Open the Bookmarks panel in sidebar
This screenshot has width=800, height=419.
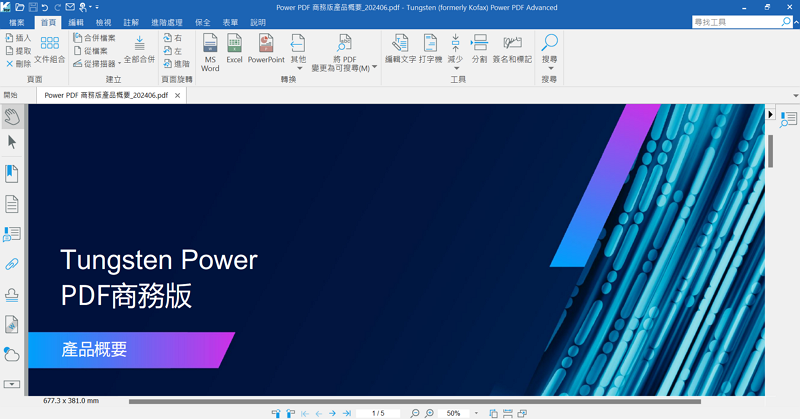click(x=12, y=174)
